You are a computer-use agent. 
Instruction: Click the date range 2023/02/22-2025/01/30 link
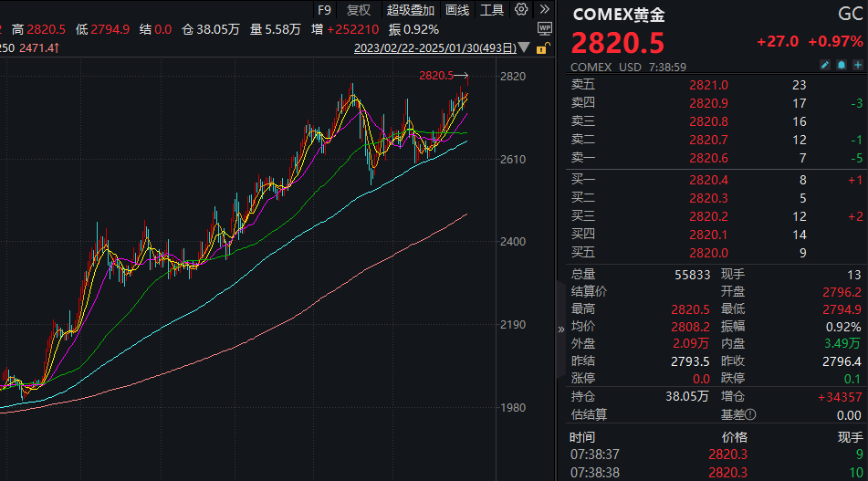pos(434,48)
